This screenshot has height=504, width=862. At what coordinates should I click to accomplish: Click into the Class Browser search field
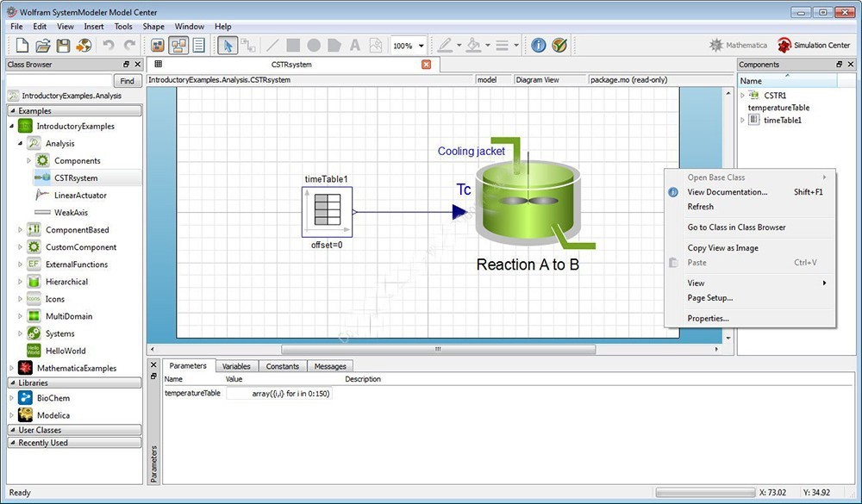point(59,81)
